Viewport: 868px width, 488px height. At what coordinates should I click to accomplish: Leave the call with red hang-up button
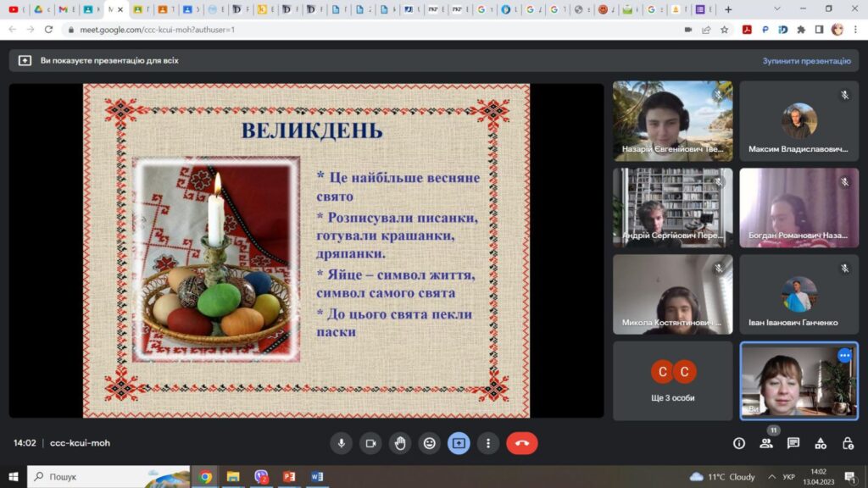(521, 443)
